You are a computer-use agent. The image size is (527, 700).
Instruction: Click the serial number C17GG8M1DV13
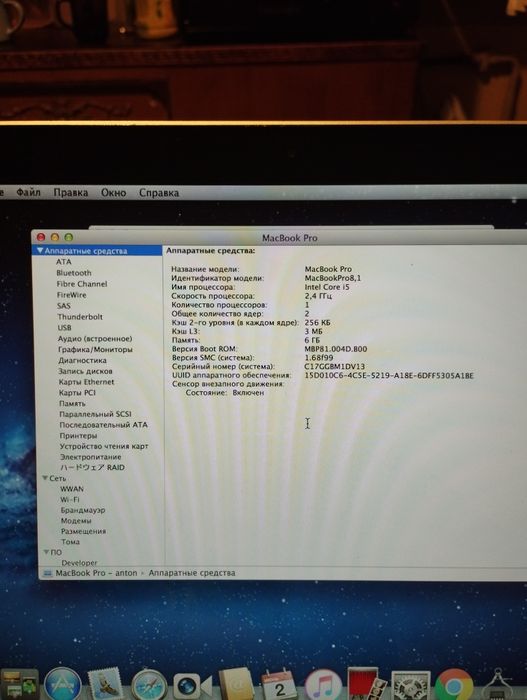(335, 367)
